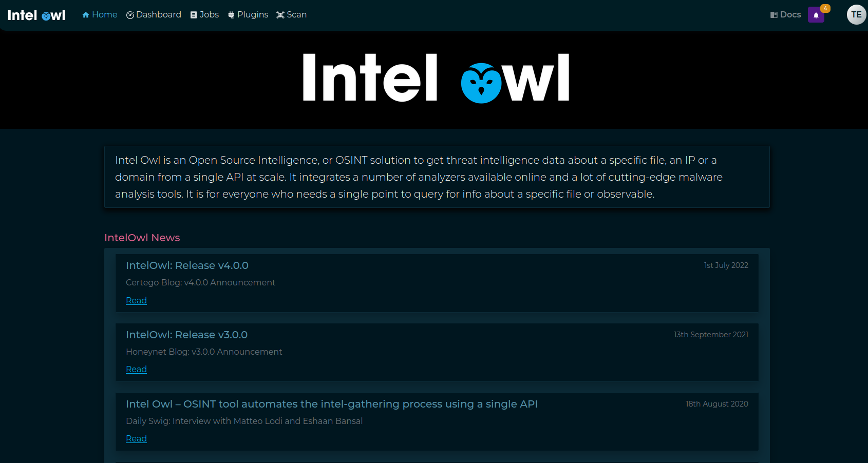
Task: Click the Docs book icon
Action: tap(774, 15)
